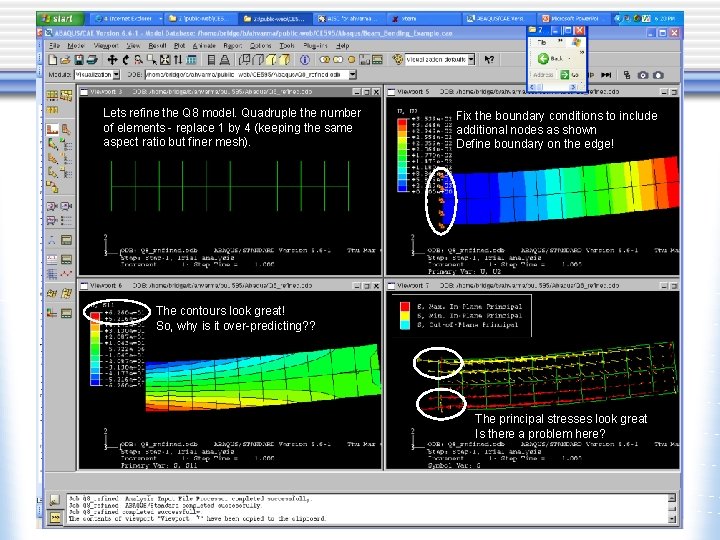The width and height of the screenshot is (720, 540).
Task: Click cyan swatch in Viewport 7 legend
Action: click(405, 325)
